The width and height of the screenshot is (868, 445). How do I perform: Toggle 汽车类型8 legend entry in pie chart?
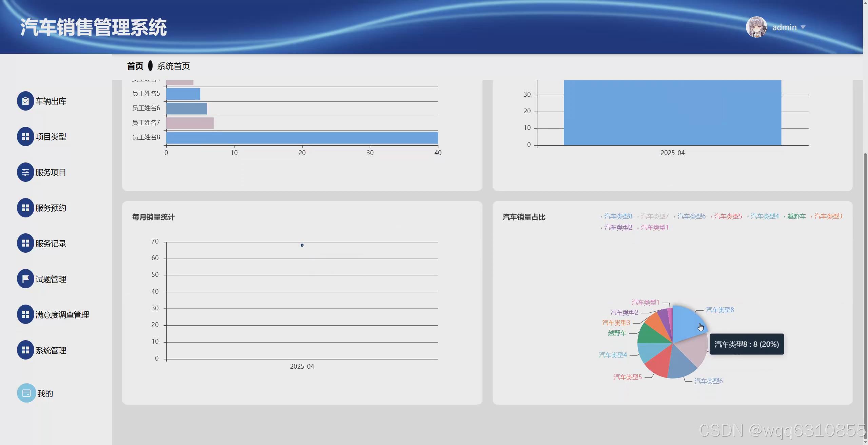pos(618,216)
